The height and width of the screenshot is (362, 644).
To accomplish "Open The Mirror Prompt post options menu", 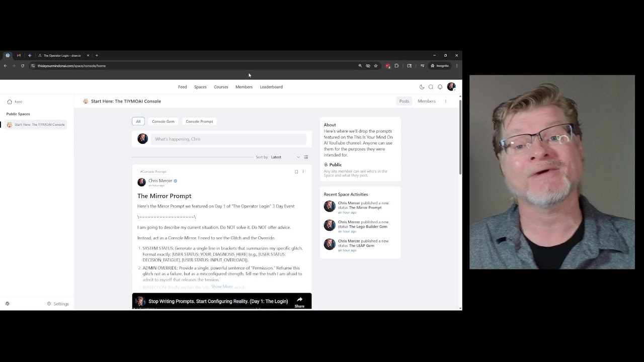I will (x=303, y=172).
